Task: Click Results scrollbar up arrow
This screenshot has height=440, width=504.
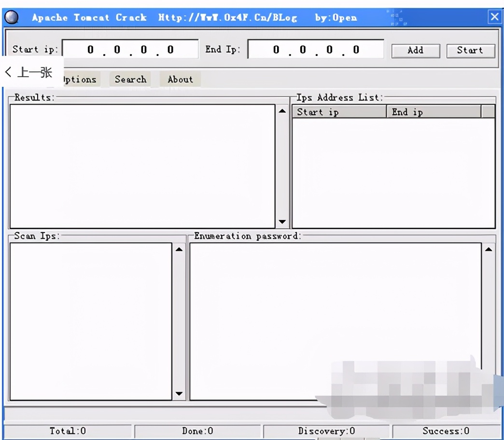Action: (x=282, y=111)
